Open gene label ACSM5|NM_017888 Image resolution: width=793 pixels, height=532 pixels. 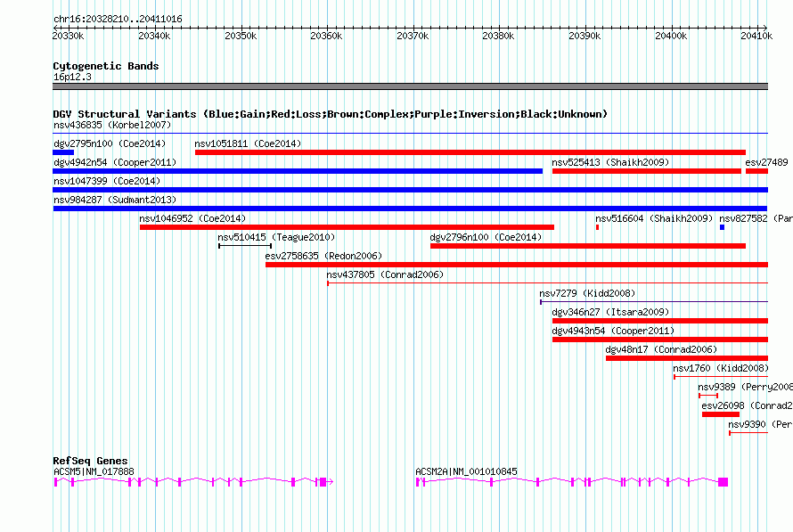pos(94,471)
